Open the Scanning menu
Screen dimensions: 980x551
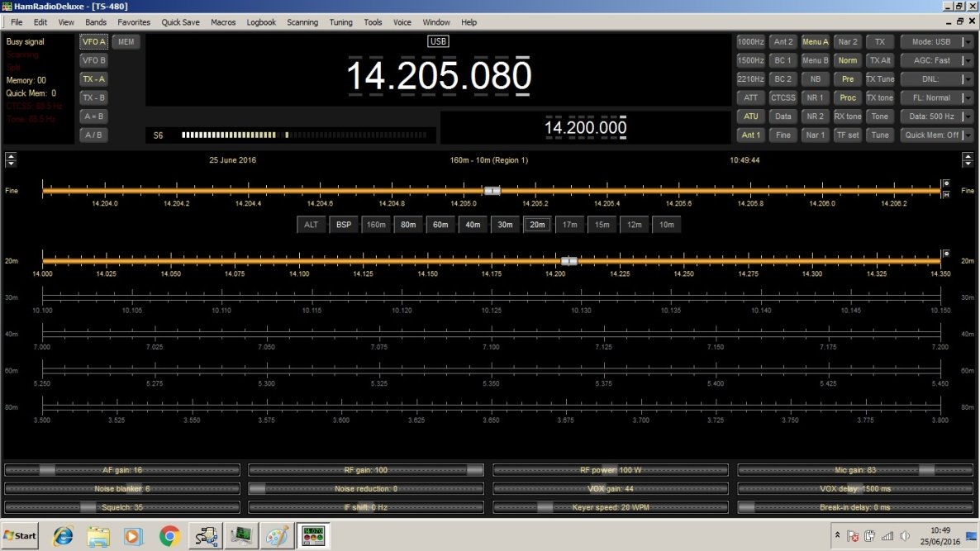pos(302,21)
